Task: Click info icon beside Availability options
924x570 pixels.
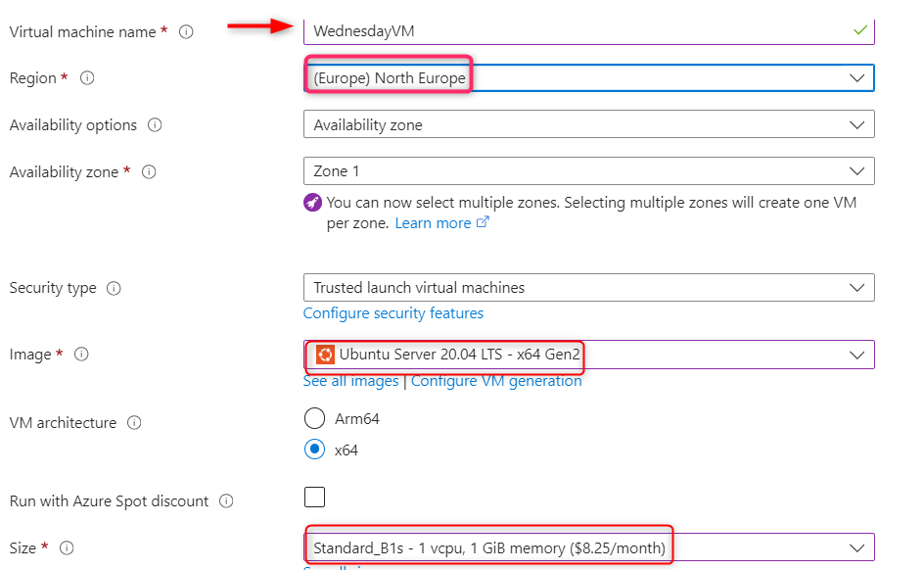Action: point(155,125)
